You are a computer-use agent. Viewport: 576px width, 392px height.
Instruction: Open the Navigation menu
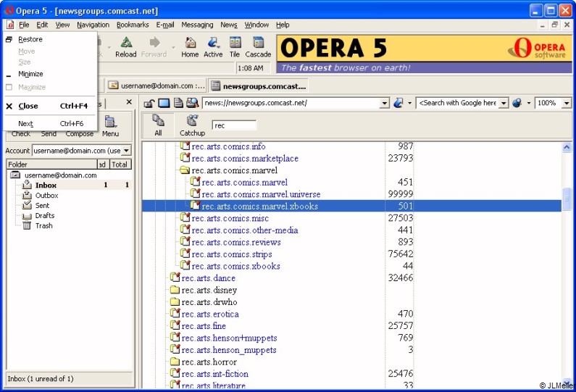[93, 25]
